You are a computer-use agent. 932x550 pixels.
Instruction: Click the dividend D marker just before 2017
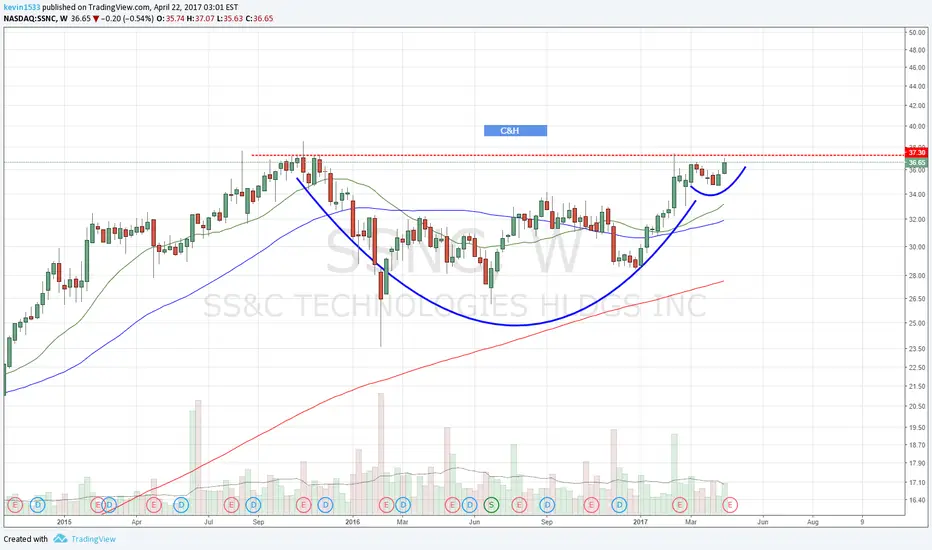[x=619, y=505]
